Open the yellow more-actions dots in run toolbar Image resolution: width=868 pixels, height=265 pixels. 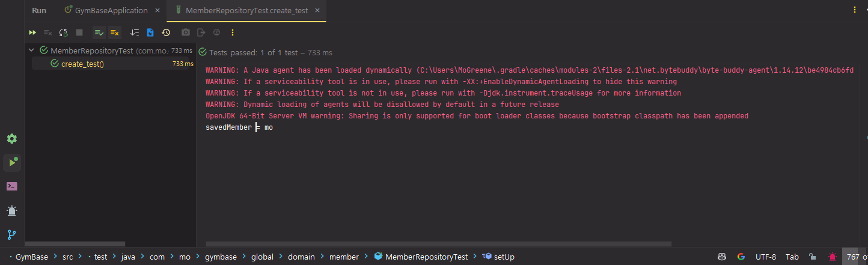point(233,32)
